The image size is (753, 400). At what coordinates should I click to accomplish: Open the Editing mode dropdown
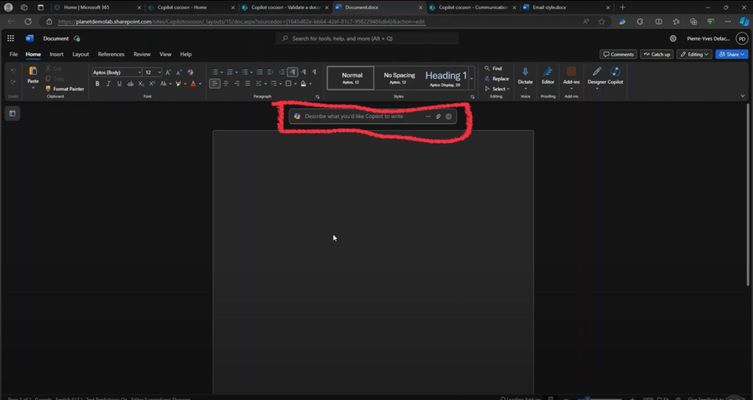pos(694,54)
